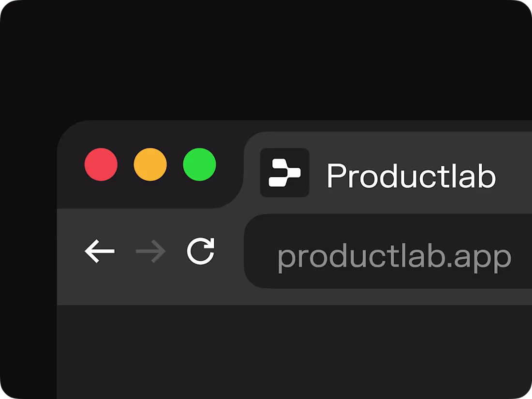Refresh productlab.app
The height and width of the screenshot is (399, 532).
coord(201,251)
